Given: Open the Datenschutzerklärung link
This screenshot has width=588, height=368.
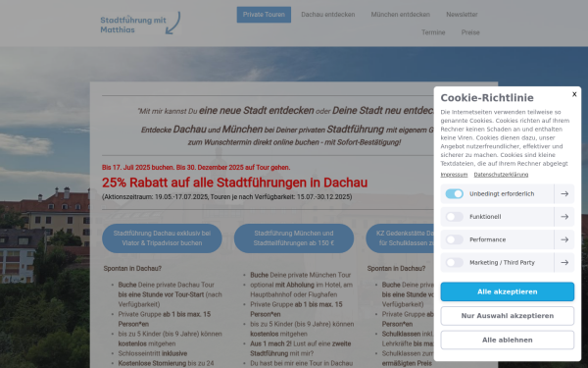Looking at the screenshot, I should coord(501,175).
